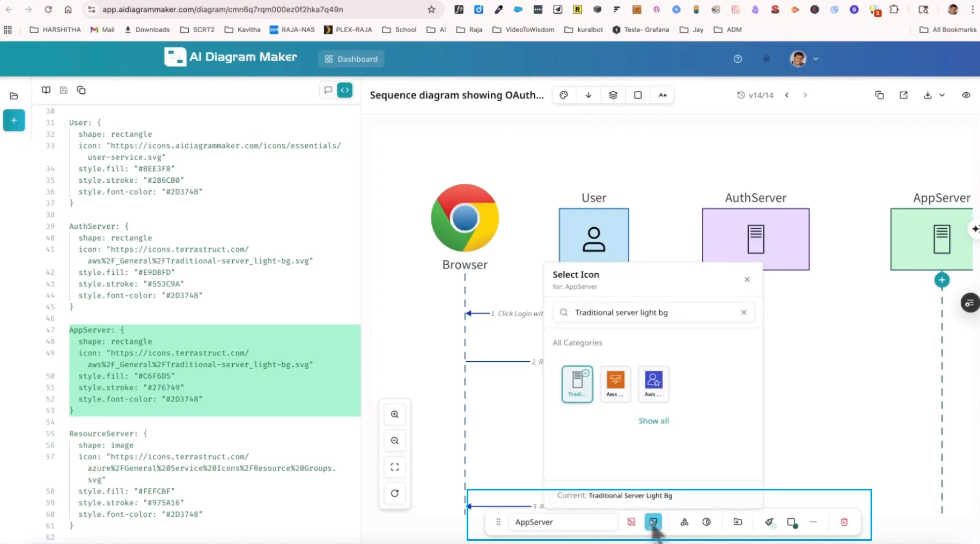Apply style with the paintbrush icon
Image resolution: width=980 pixels, height=544 pixels.
770,521
